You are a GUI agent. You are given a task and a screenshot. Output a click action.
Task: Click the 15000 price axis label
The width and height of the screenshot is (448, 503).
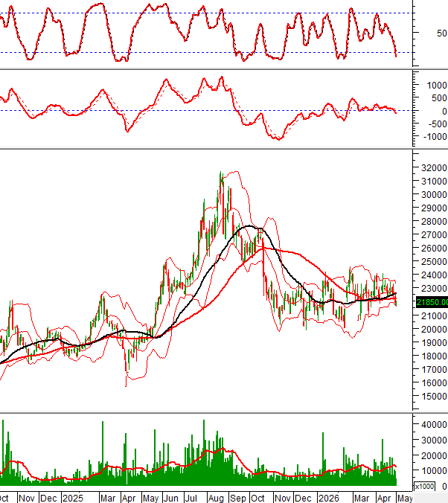(x=434, y=397)
